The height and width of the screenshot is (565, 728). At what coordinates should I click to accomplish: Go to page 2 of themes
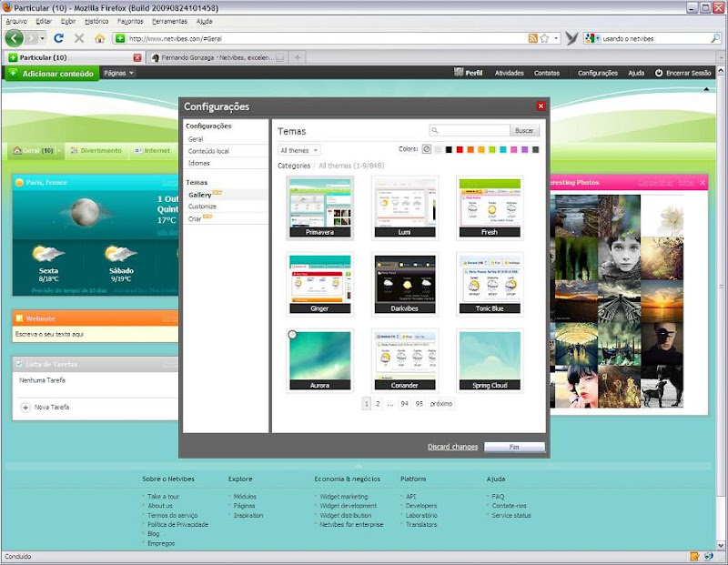[378, 404]
